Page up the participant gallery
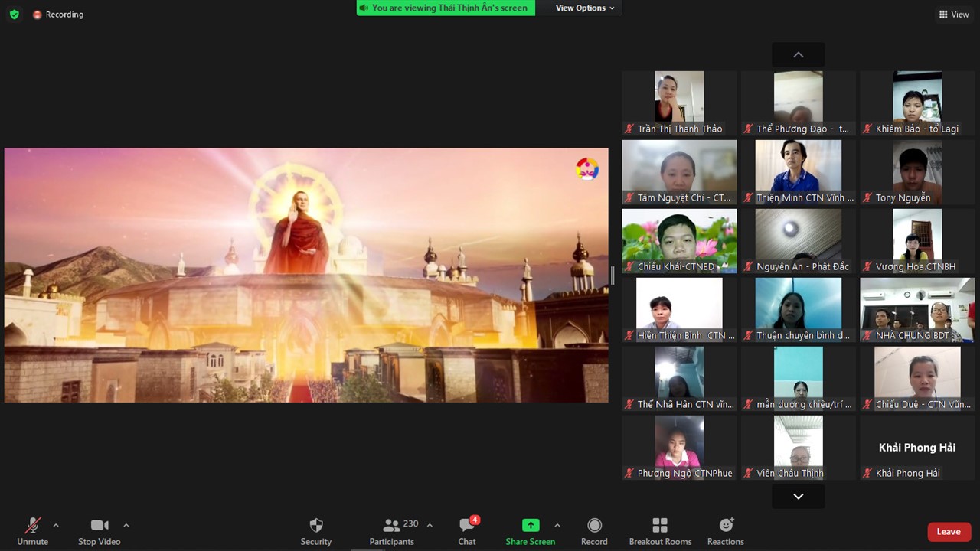Viewport: 980px width, 551px height. click(x=799, y=54)
